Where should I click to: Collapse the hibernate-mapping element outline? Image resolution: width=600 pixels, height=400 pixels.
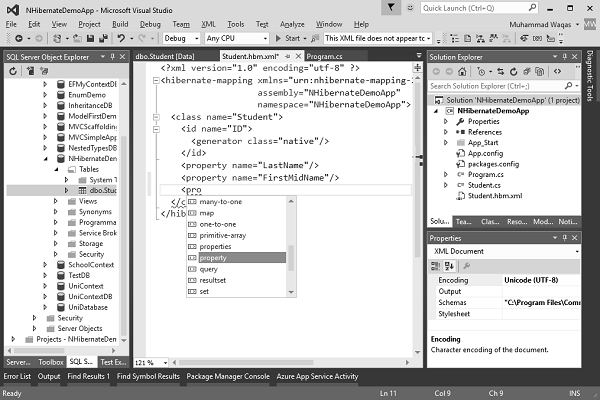[156, 80]
